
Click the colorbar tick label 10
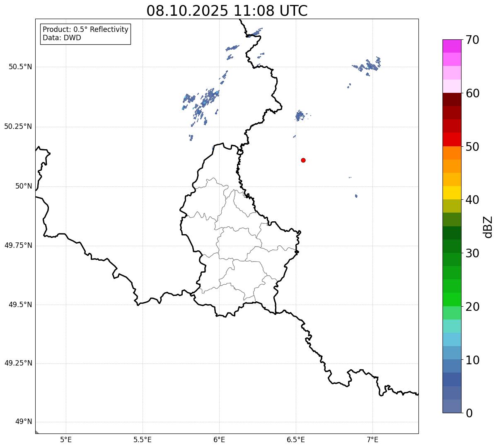(x=472, y=360)
